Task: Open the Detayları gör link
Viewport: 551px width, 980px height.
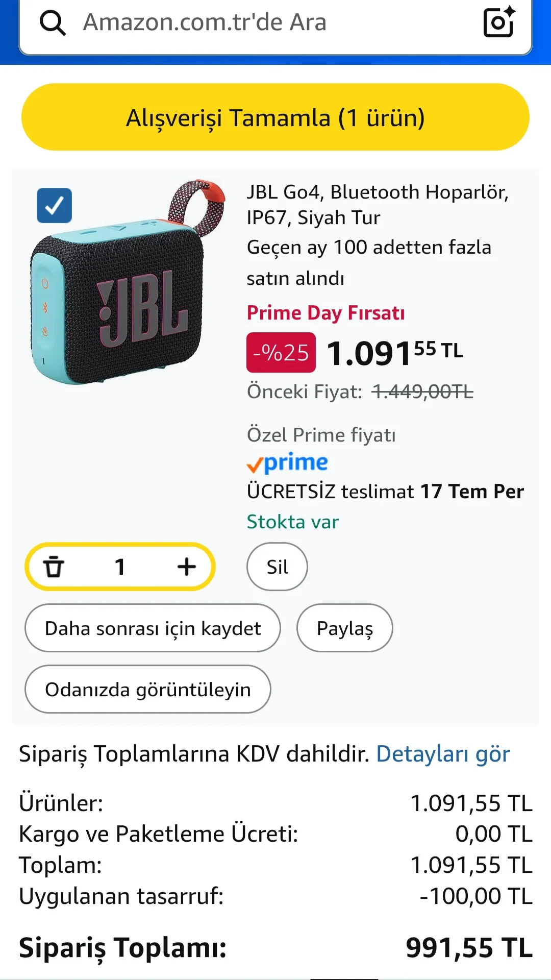Action: (443, 754)
